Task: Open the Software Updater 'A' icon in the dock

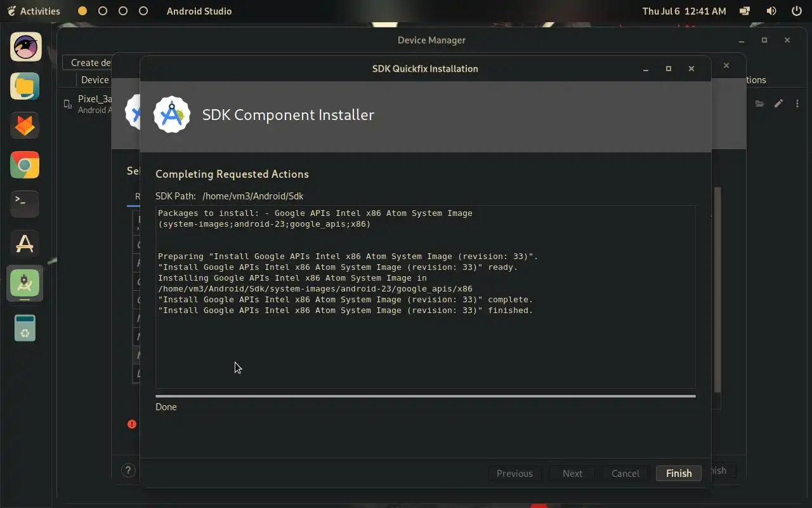Action: click(25, 244)
